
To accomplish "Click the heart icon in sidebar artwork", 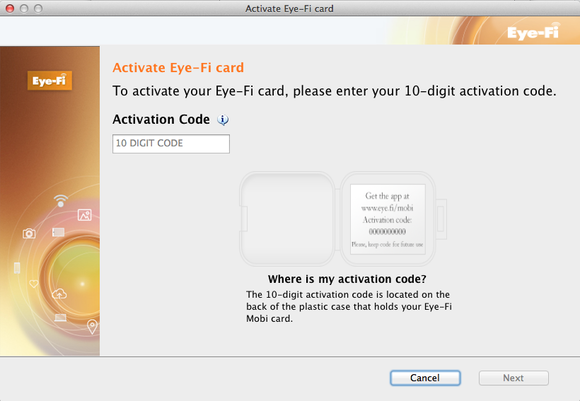I will [34, 284].
